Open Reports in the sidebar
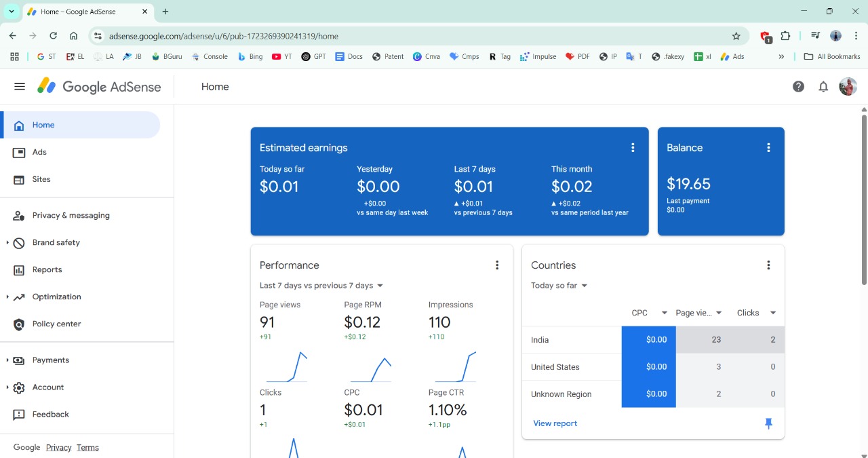The height and width of the screenshot is (458, 868). (x=80, y=269)
